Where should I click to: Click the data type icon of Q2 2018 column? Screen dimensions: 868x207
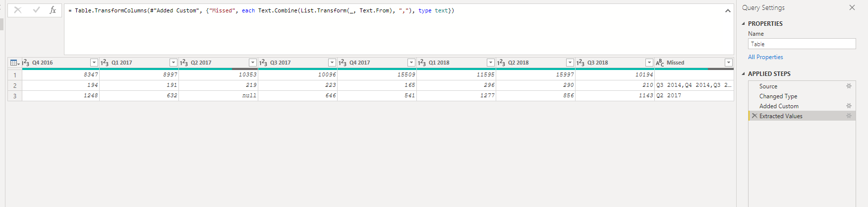(x=501, y=63)
